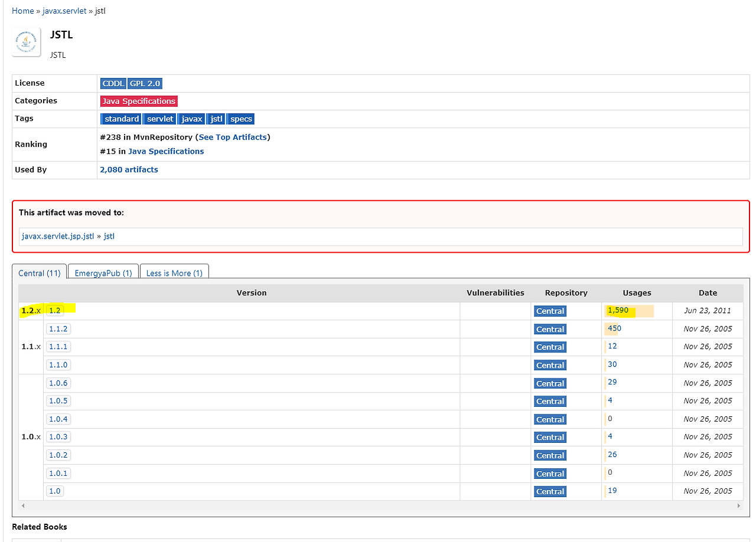Viewport: 756px width, 542px height.
Task: Click Central badge in version 1.0.6 row
Action: [x=550, y=384]
